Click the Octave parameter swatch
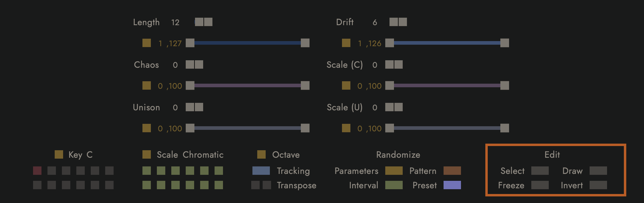Viewport: 644px width, 203px height. 261,154
